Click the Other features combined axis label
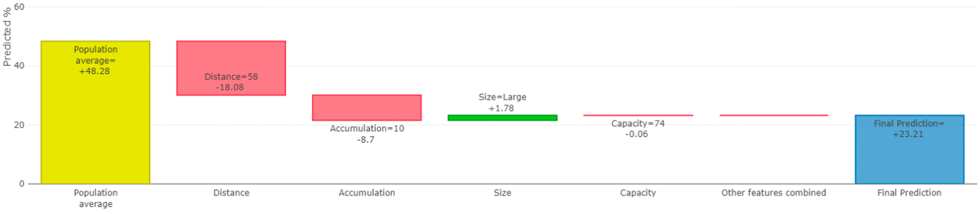Viewport: 980px width, 214px height. pyautogui.click(x=774, y=193)
